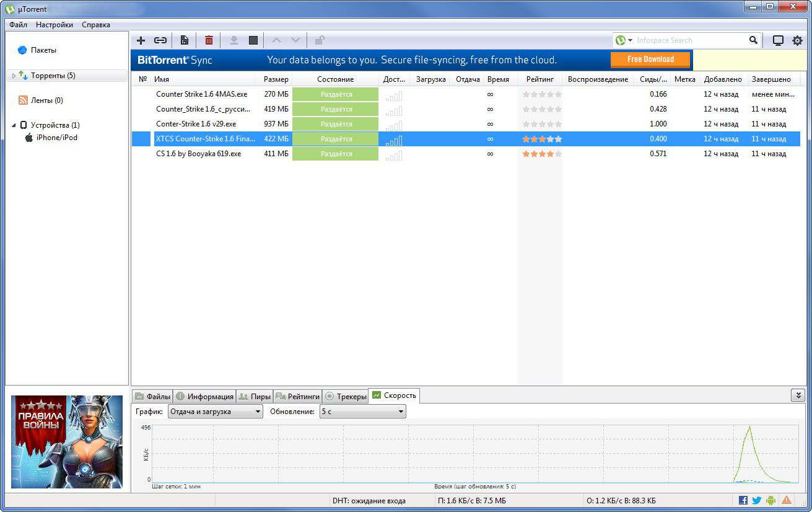Click the red Remove Torrent trash icon
The image size is (812, 512).
point(209,40)
